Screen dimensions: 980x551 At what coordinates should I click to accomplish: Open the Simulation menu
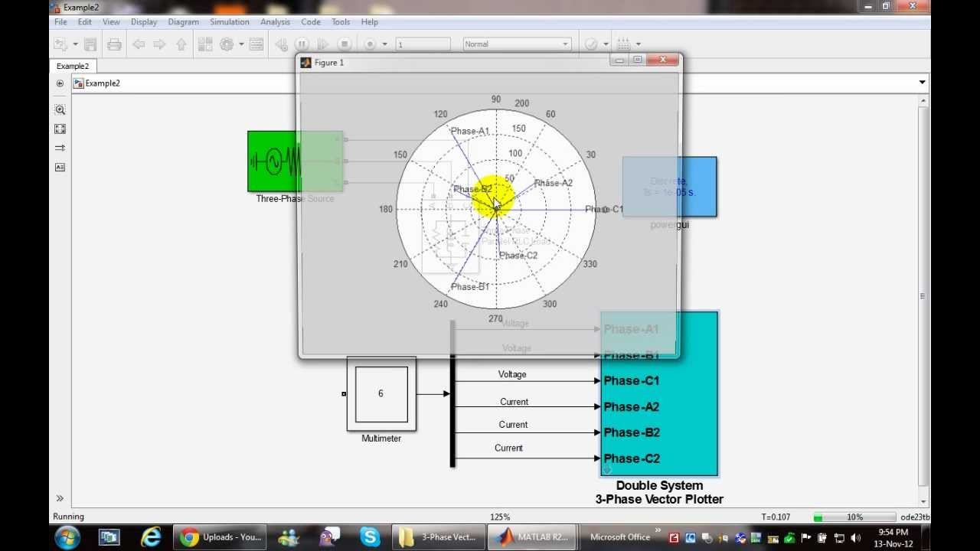230,22
